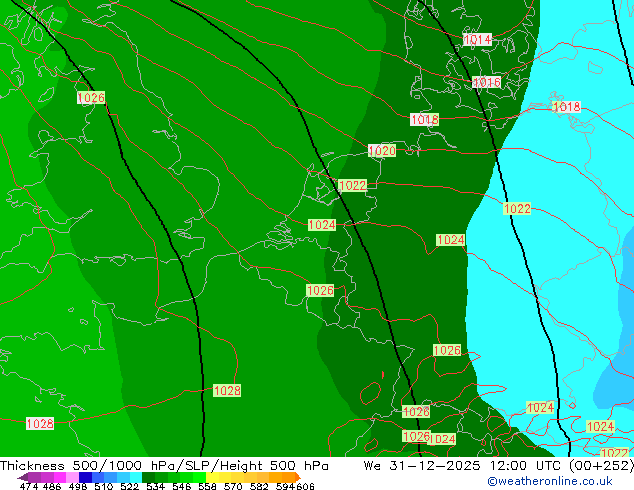Click the legend value 486
The width and height of the screenshot is (634, 490).
tap(52, 486)
